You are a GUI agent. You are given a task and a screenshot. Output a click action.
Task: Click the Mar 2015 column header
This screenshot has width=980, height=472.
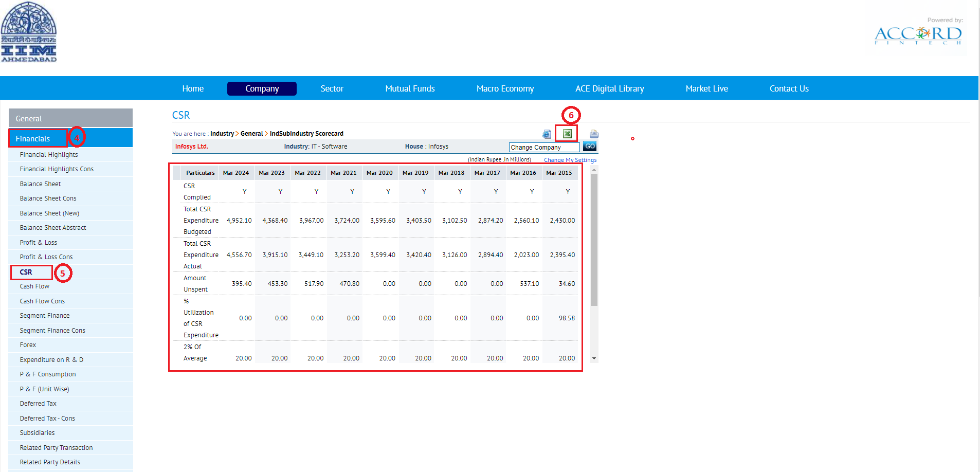(559, 173)
